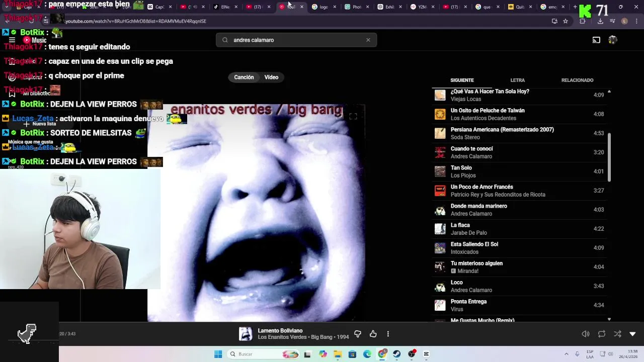Image resolution: width=644 pixels, height=362 pixels.
Task: Install app icon in address bar
Action: tap(554, 21)
